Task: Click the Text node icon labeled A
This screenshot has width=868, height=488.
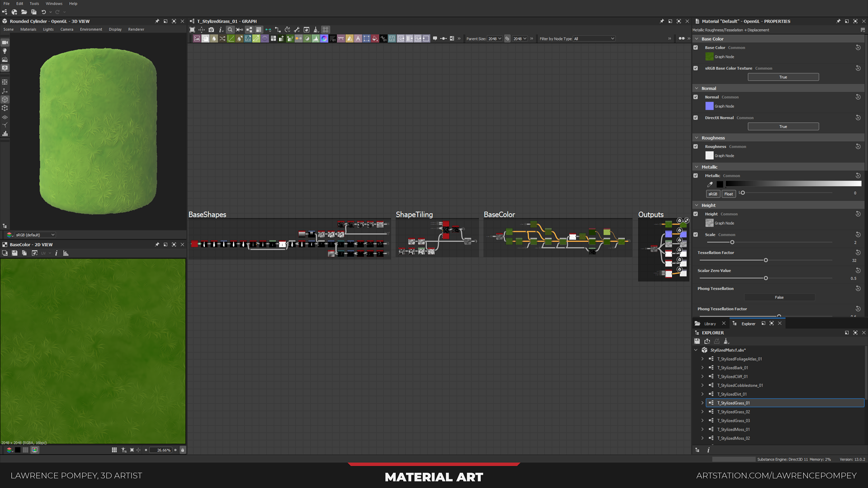Action: point(358,39)
